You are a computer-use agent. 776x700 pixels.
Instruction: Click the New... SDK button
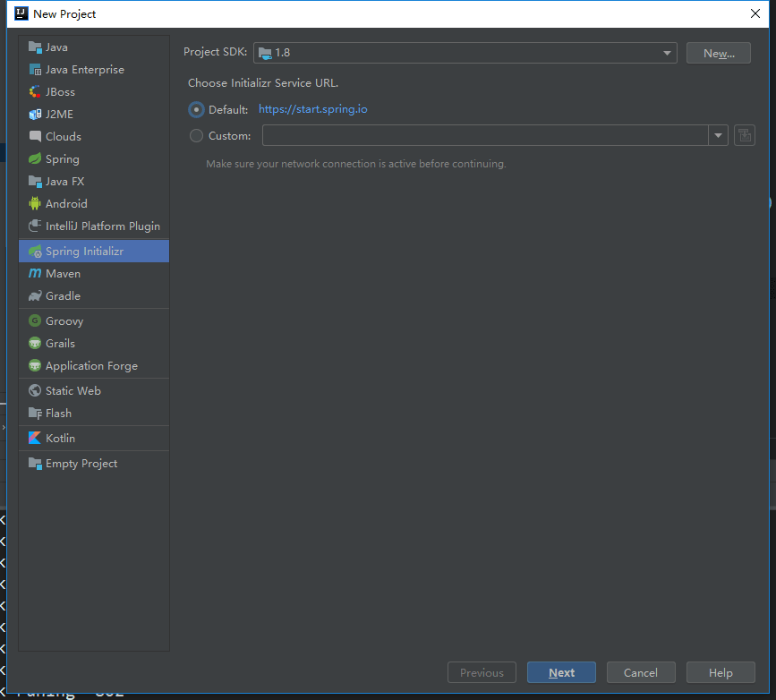tap(719, 53)
